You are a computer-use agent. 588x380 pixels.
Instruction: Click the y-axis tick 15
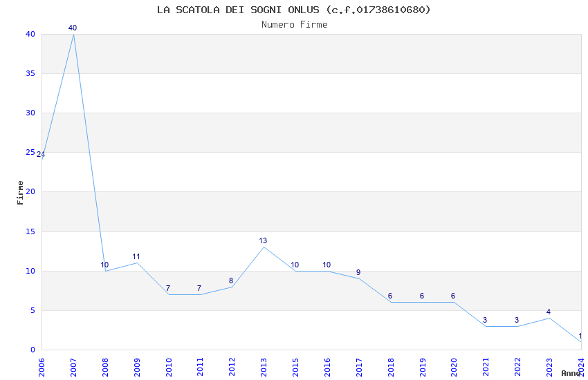(x=30, y=231)
